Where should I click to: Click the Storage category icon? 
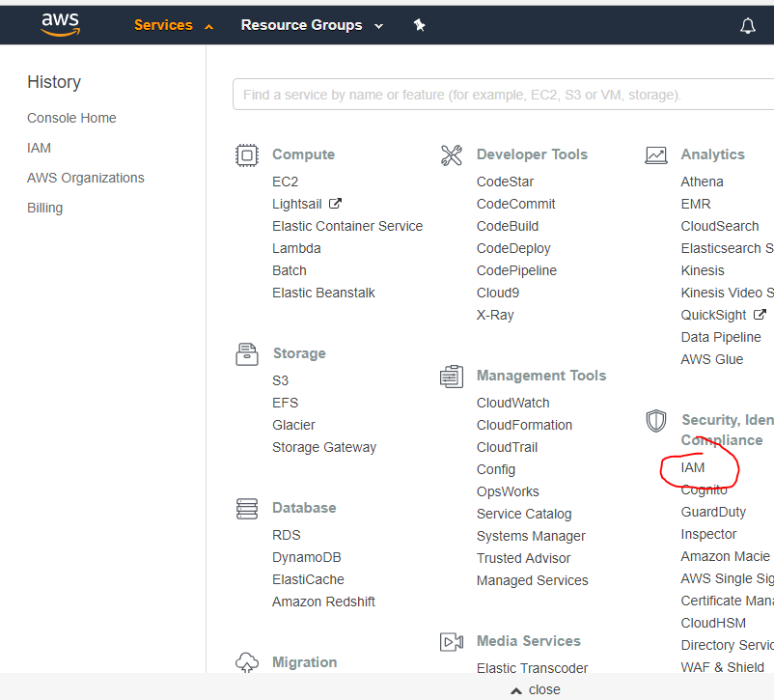coord(247,354)
